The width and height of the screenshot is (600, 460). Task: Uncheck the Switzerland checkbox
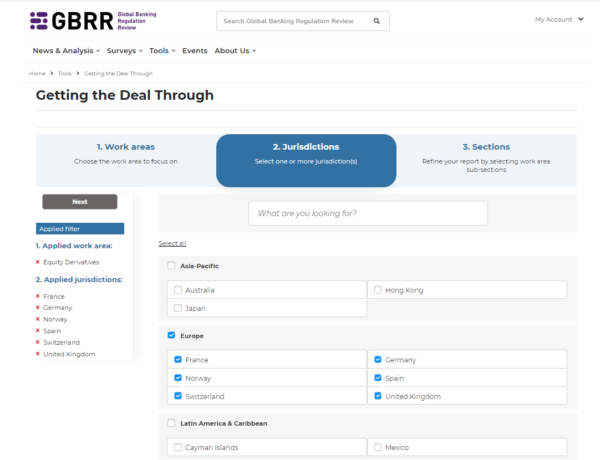(x=178, y=396)
